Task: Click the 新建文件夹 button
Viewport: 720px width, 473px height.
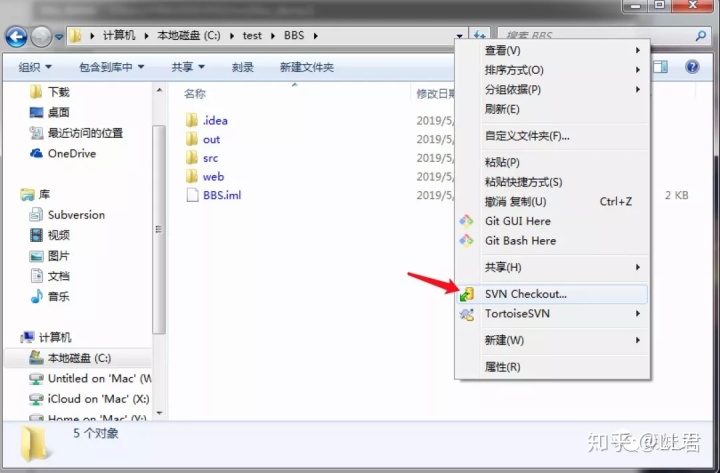Action: coord(307,67)
